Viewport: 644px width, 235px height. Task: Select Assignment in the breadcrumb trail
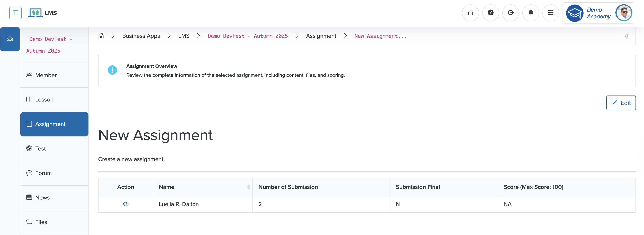321,36
